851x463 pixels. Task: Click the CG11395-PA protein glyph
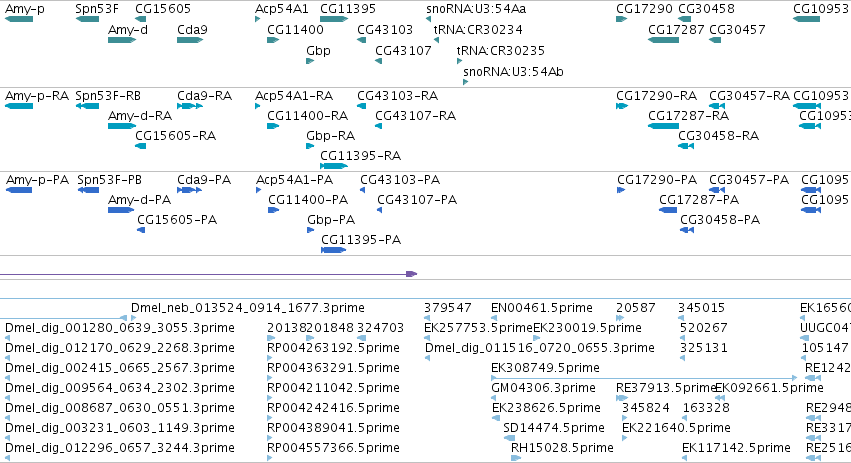point(334,250)
